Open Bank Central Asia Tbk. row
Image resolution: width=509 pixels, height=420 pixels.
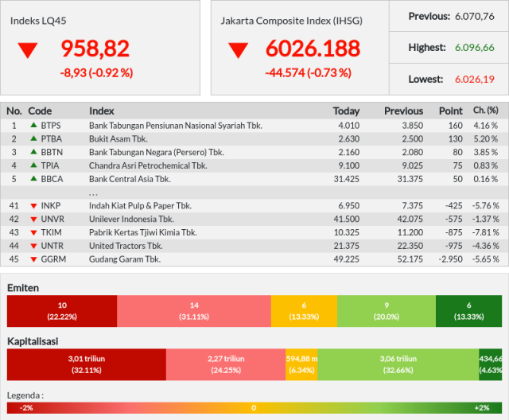pos(254,179)
